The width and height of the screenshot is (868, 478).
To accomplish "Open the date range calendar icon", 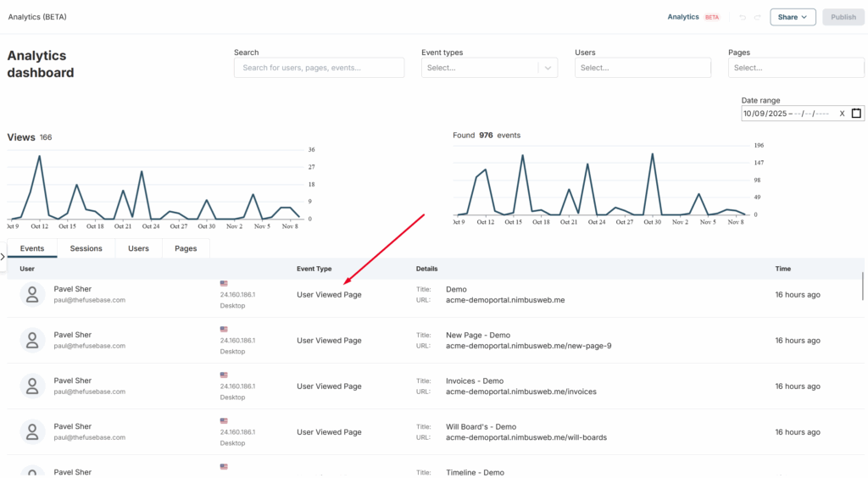I will 856,114.
